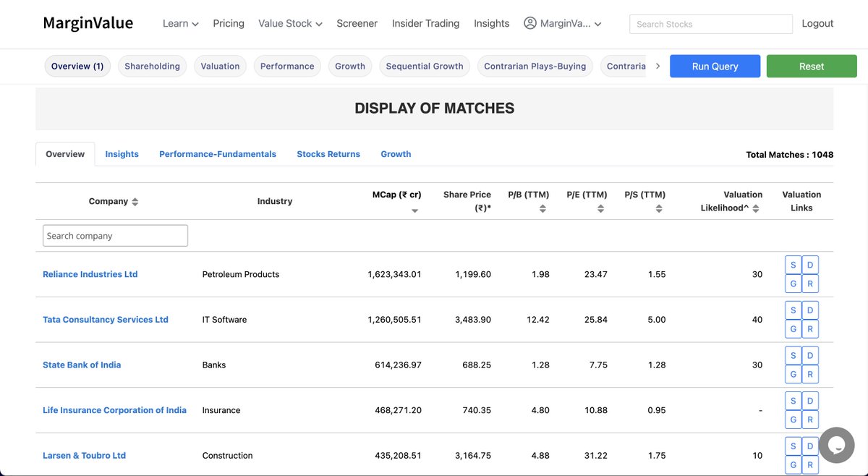Image resolution: width=868 pixels, height=476 pixels.
Task: Click the D link for Larsen & Toubro
Action: (810, 446)
